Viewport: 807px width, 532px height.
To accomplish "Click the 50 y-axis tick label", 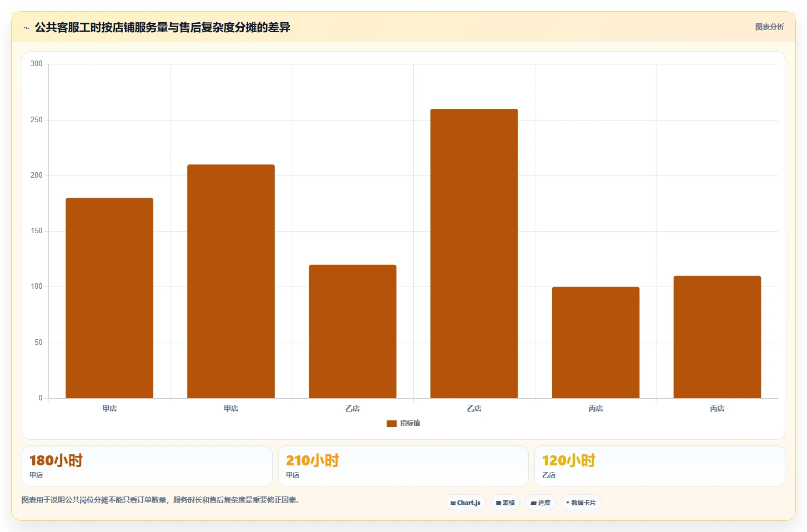I will 38,343.
